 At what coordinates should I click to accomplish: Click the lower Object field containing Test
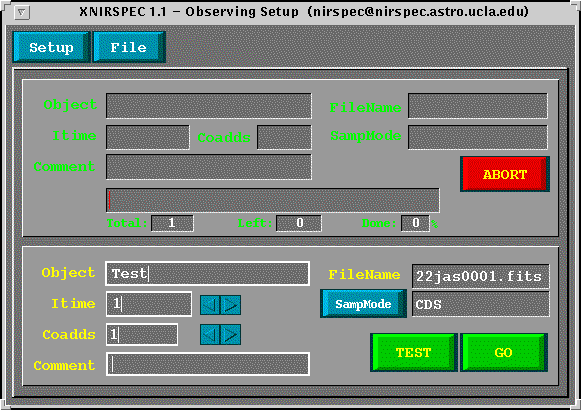point(208,274)
